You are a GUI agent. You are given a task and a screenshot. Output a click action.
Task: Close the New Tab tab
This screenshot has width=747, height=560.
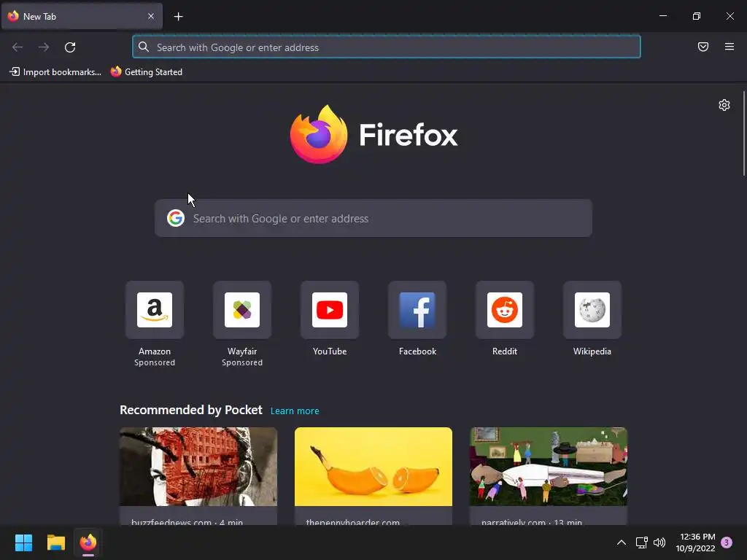pyautogui.click(x=151, y=16)
